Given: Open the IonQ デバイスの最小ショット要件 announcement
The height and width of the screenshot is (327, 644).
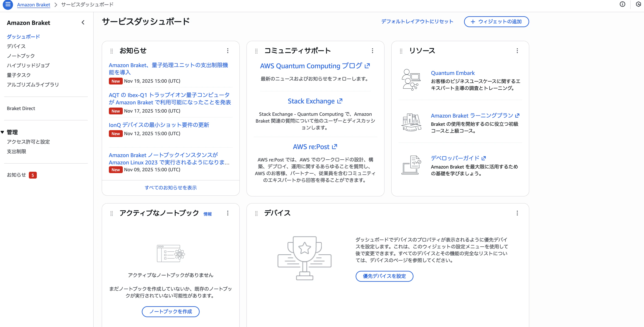Looking at the screenshot, I should pos(159,125).
